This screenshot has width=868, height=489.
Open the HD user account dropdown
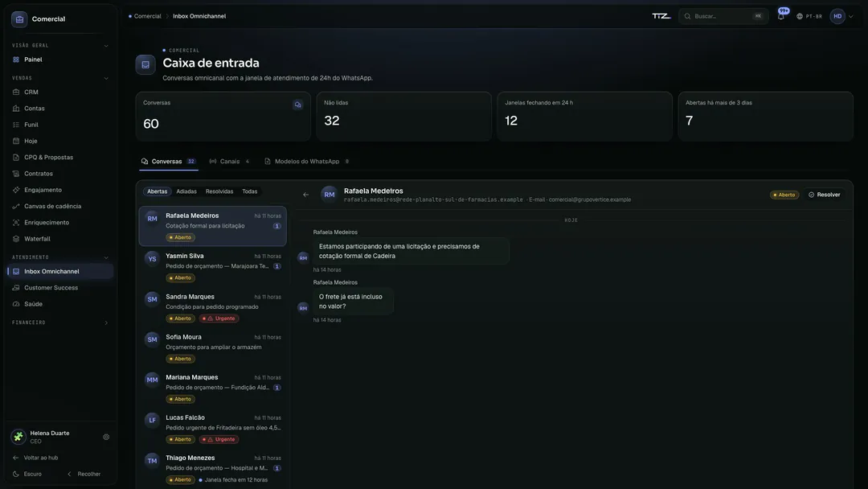coord(841,16)
